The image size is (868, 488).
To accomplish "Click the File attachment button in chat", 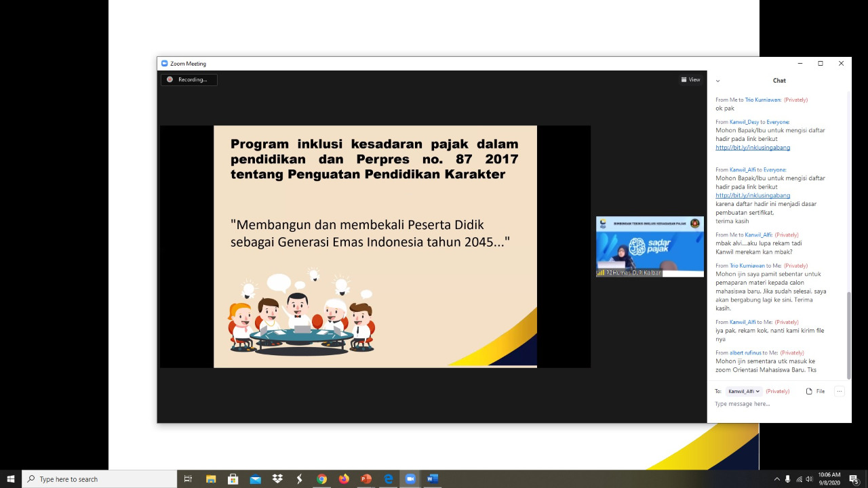I will (815, 391).
